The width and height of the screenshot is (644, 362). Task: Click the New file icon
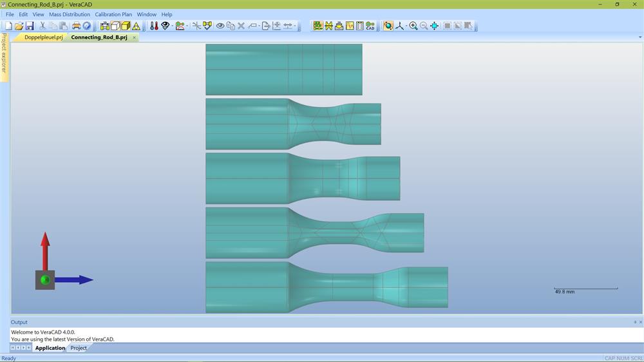[x=8, y=26]
